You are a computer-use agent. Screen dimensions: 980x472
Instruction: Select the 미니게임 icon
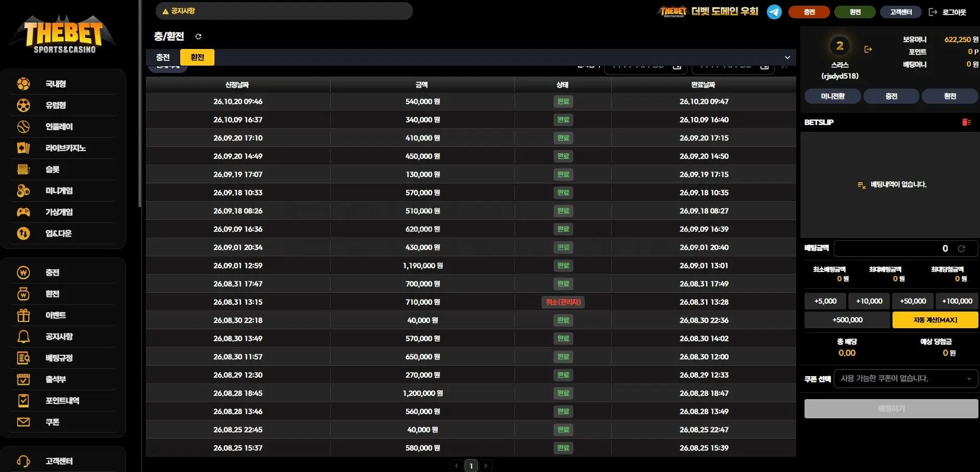click(23, 191)
